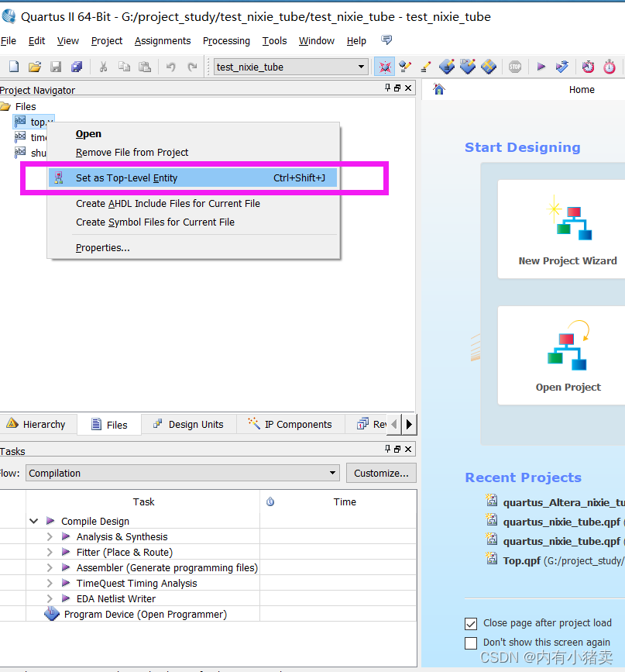Expand EDA Netlist Writer task
The image size is (625, 672).
click(x=50, y=598)
